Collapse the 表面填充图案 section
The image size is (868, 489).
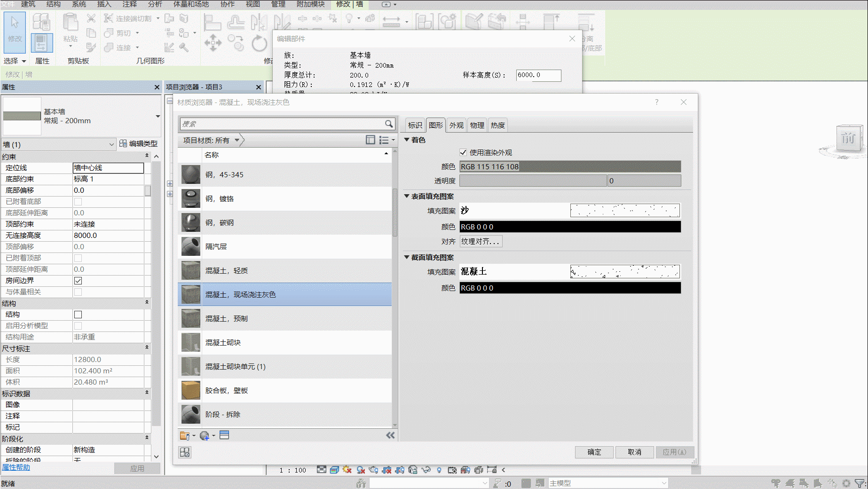pyautogui.click(x=407, y=196)
